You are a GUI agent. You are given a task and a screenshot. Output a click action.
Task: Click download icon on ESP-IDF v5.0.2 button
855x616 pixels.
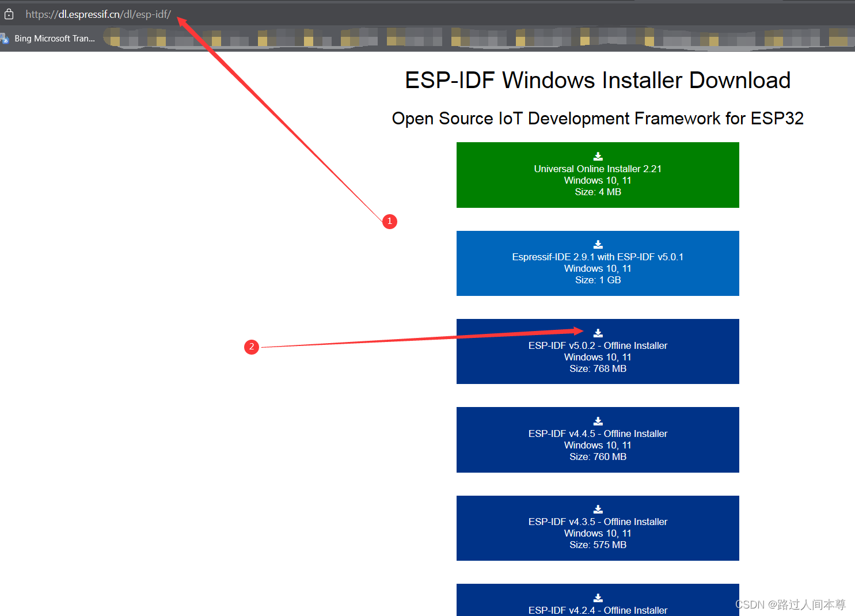point(598,332)
